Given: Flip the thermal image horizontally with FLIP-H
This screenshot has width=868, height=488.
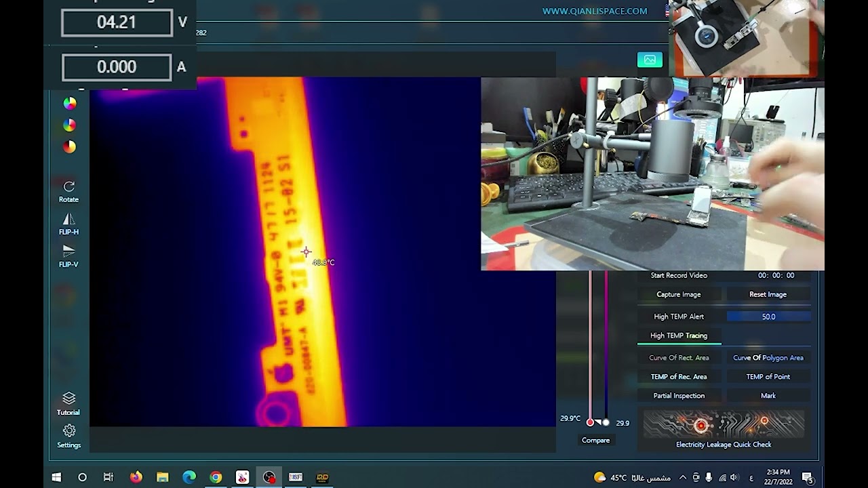Looking at the screenshot, I should (68, 224).
